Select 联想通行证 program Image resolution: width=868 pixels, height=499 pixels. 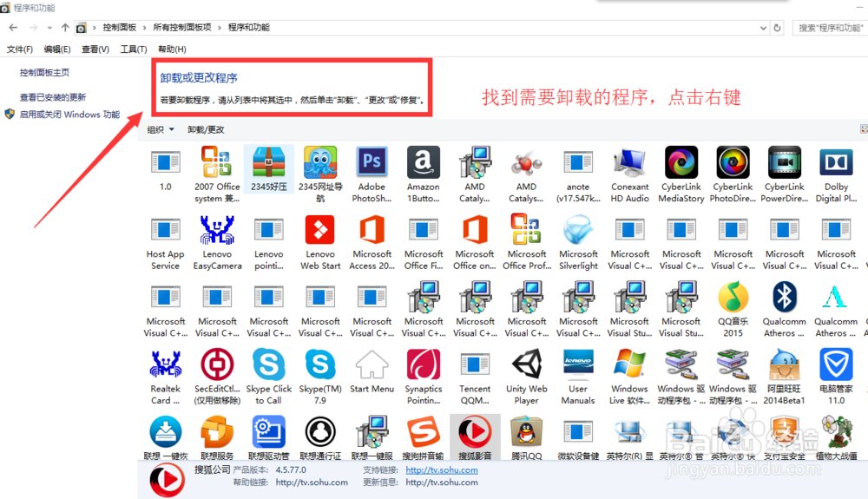(x=320, y=437)
